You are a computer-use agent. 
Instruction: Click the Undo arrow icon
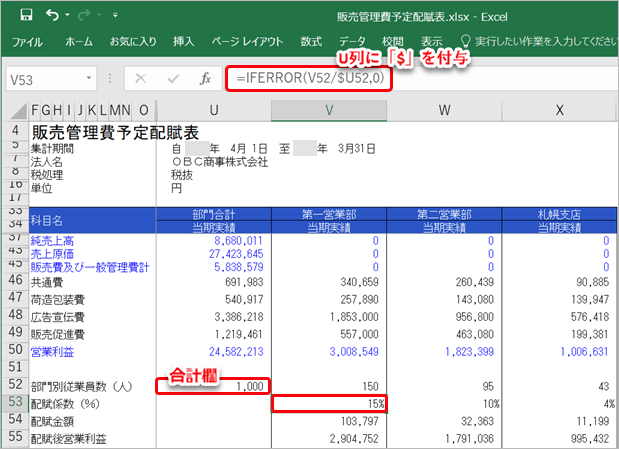click(52, 15)
